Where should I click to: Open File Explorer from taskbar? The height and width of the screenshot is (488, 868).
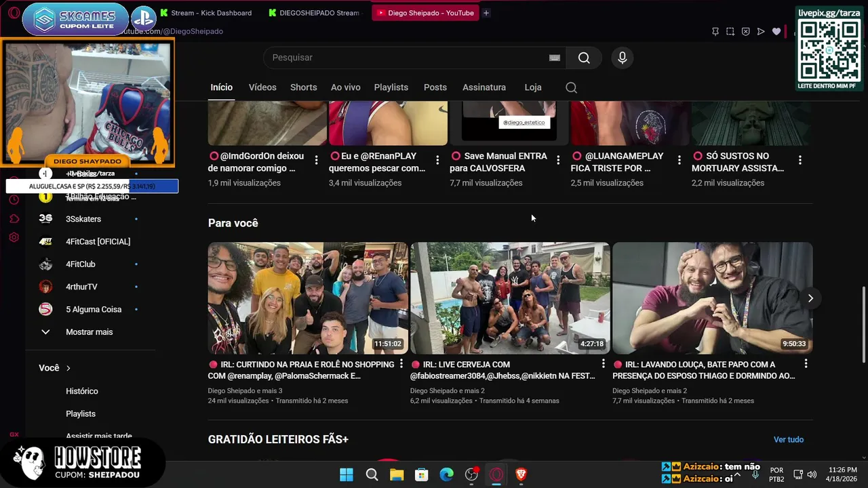pyautogui.click(x=397, y=474)
